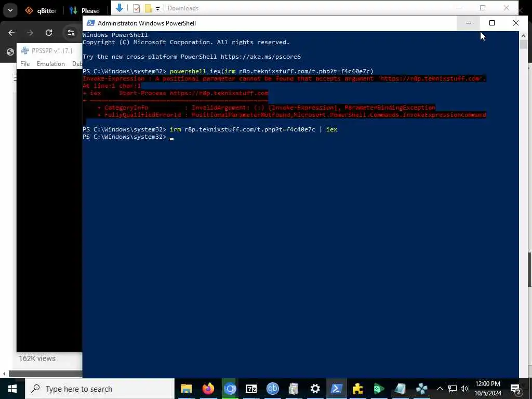Click the New folder icon in Downloads toolbar
Screen dimensions: 532x399
tap(148, 8)
